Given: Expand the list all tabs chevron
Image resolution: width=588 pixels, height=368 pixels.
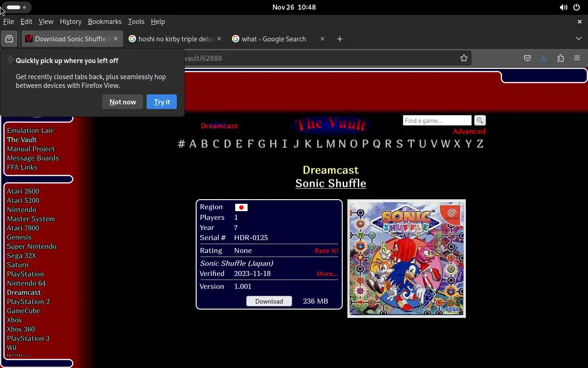Looking at the screenshot, I should pyautogui.click(x=579, y=39).
